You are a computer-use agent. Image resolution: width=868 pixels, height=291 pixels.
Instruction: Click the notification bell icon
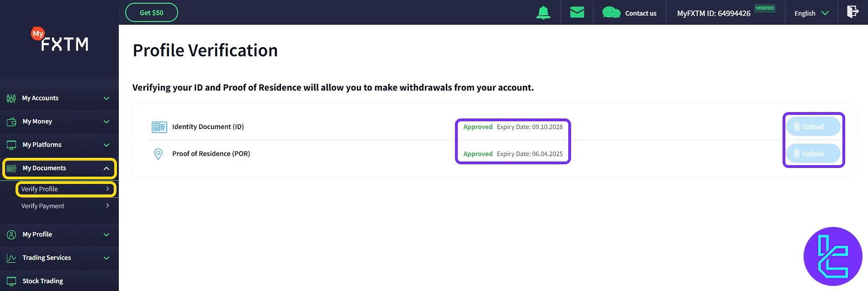(x=543, y=13)
